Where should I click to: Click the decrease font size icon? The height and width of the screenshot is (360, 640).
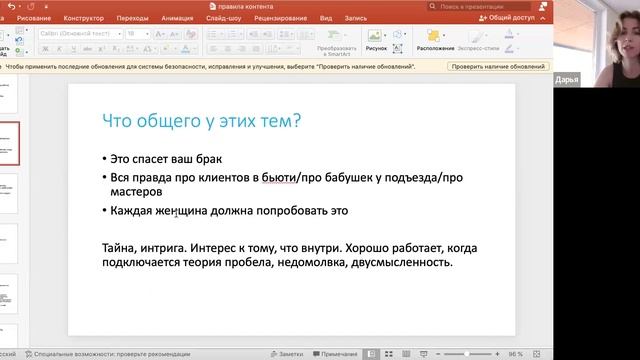coord(174,34)
